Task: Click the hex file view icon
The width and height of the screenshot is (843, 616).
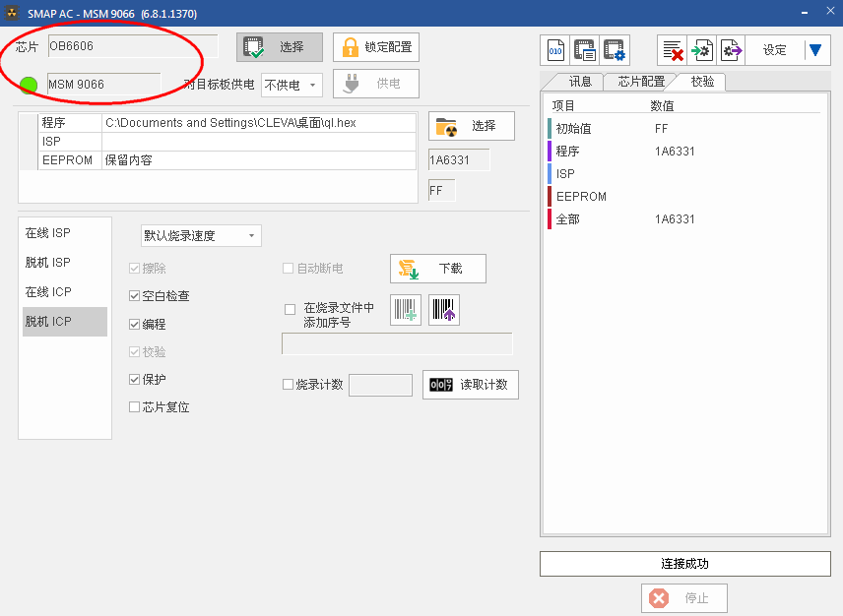Action: click(x=555, y=50)
